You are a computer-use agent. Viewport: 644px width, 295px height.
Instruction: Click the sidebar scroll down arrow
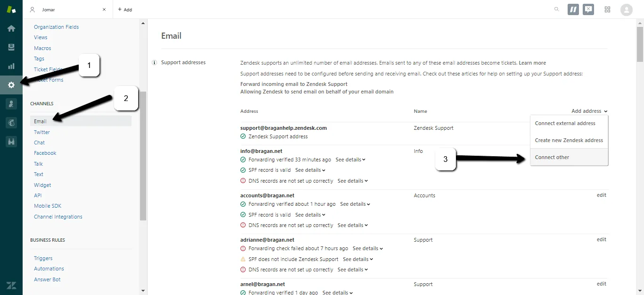[143, 291]
